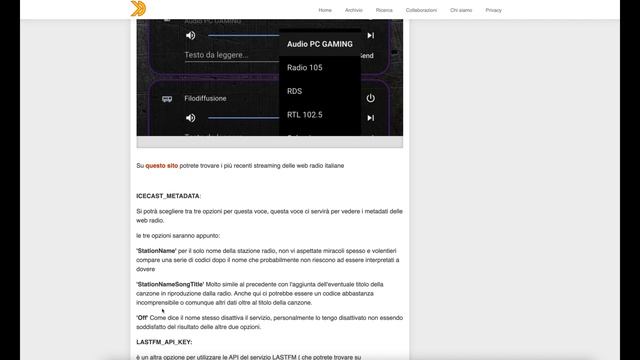Screen dimensions: 640x360
Task: Click the Filodiffusione player name
Action: coord(205,98)
